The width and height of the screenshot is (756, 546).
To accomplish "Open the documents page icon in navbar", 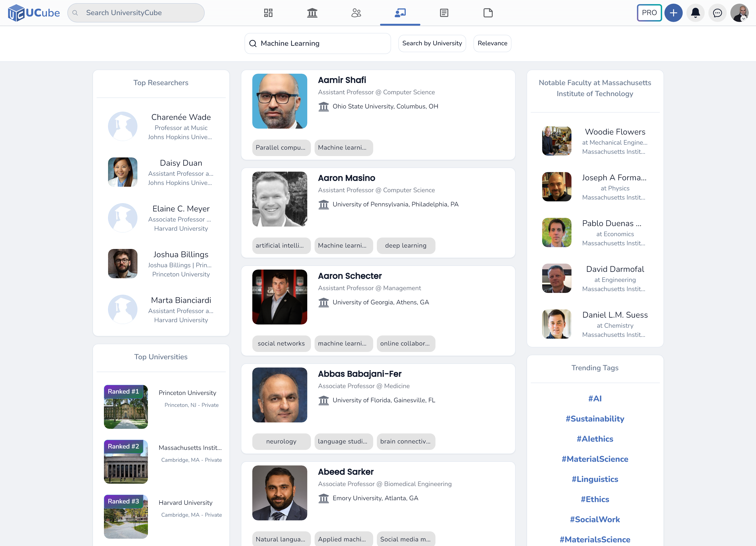I will pos(488,13).
